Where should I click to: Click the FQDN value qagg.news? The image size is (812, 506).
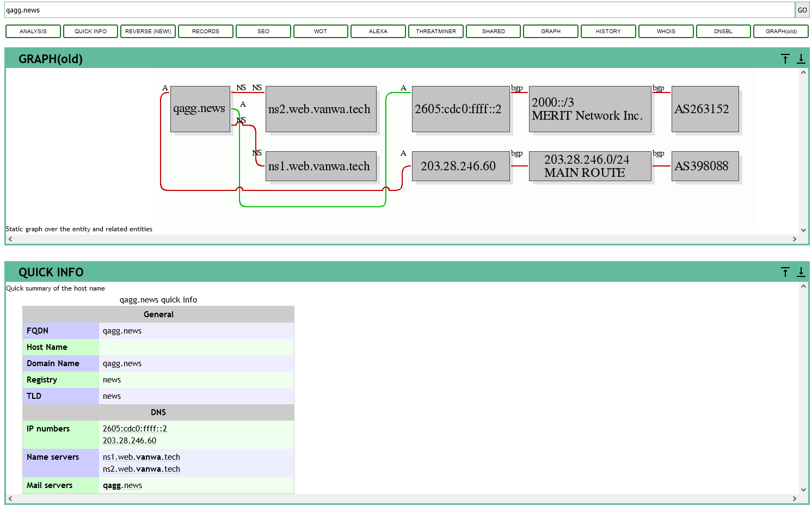tap(122, 331)
